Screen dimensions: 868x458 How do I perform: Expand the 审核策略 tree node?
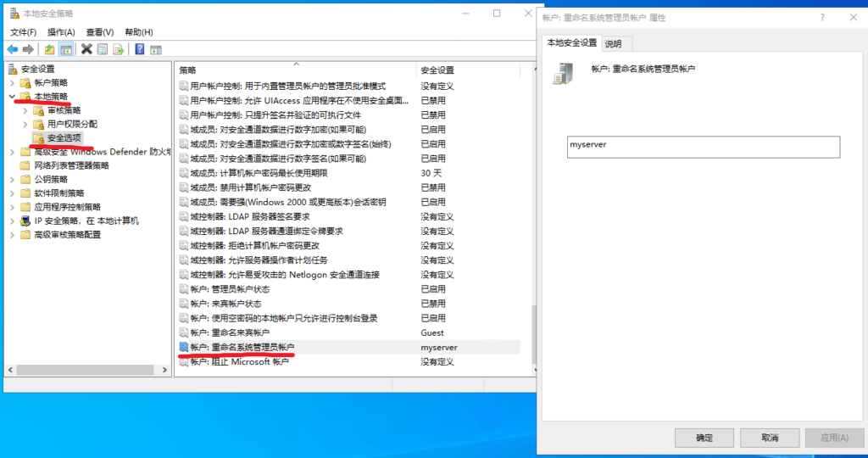pos(25,110)
